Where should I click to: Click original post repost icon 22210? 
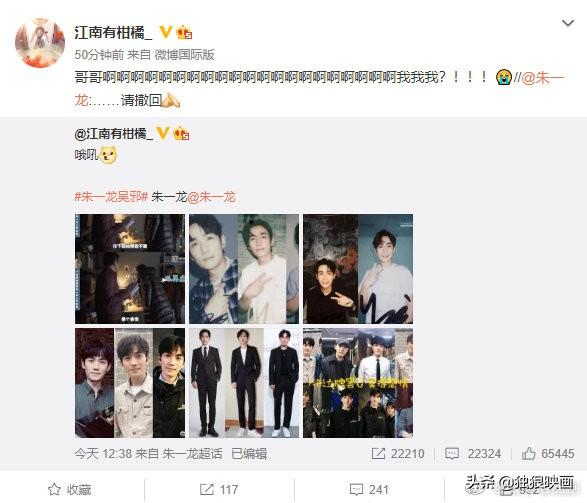pyautogui.click(x=398, y=454)
